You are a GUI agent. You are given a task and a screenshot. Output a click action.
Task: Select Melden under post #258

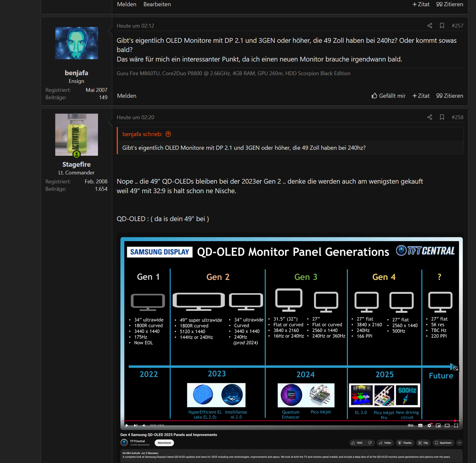coord(126,96)
